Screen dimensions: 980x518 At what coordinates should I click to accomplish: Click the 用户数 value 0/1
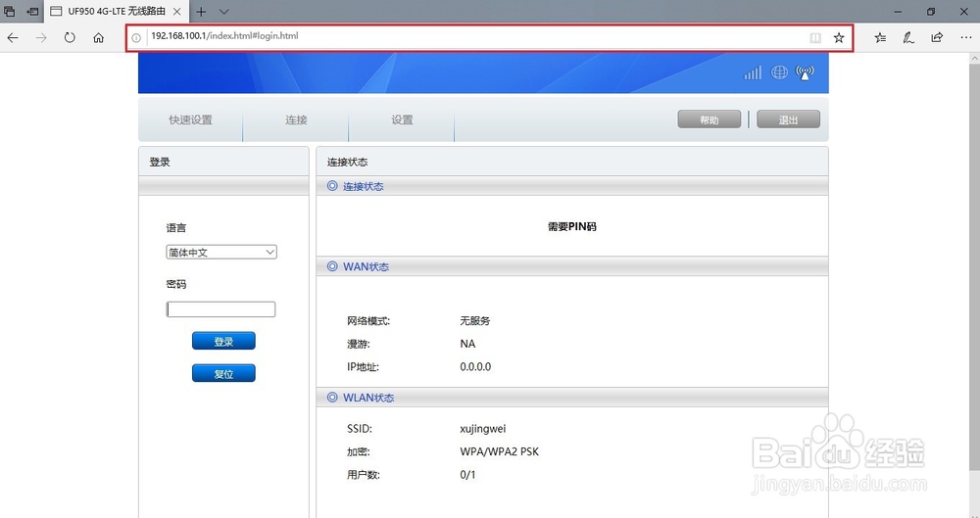click(x=467, y=475)
